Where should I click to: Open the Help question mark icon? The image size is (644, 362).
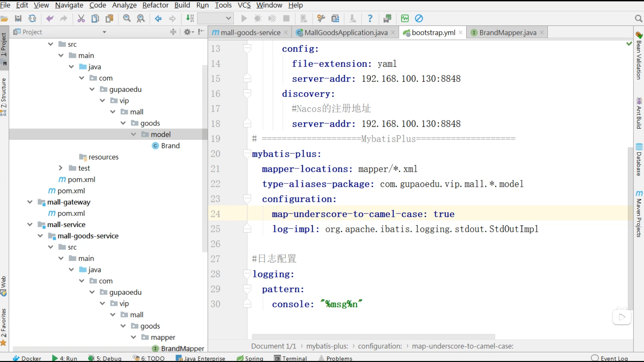pyautogui.click(x=370, y=18)
